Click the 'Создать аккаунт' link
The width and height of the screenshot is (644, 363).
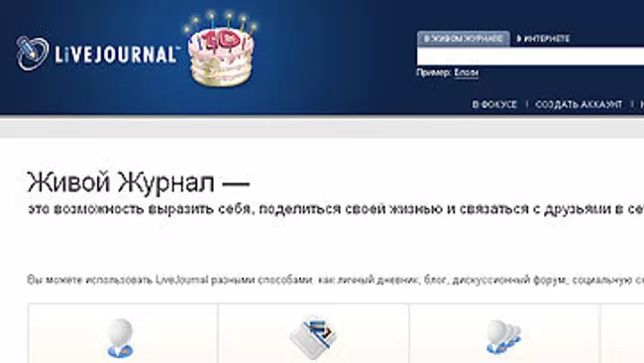pyautogui.click(x=579, y=104)
